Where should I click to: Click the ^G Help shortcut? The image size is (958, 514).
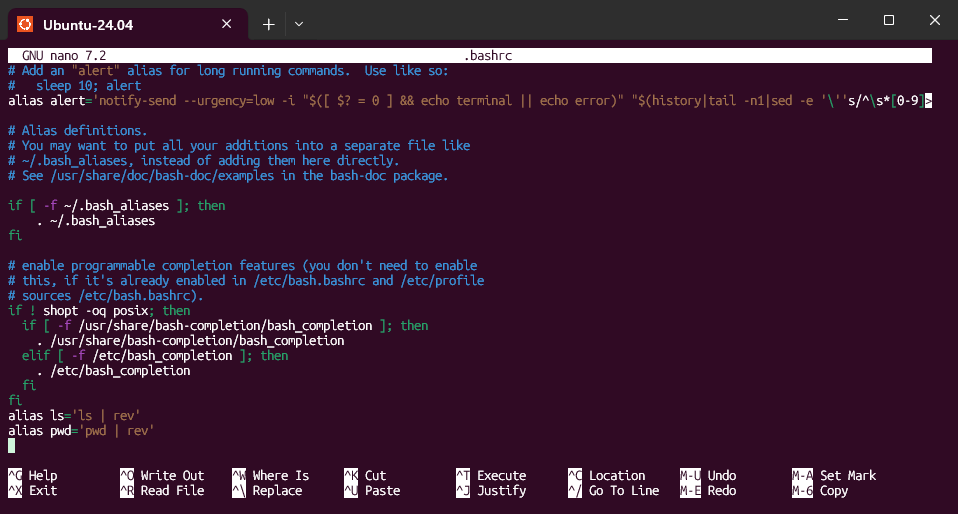(34, 476)
